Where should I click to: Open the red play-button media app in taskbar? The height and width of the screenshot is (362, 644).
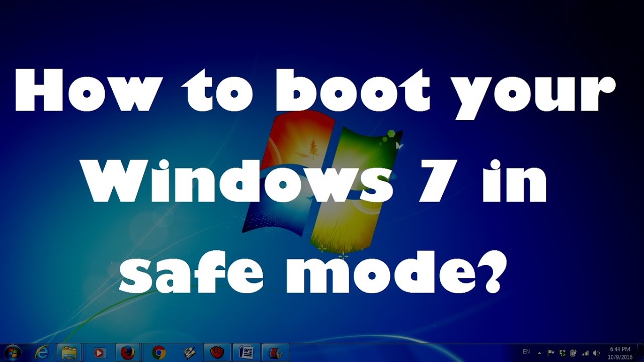coord(100,353)
